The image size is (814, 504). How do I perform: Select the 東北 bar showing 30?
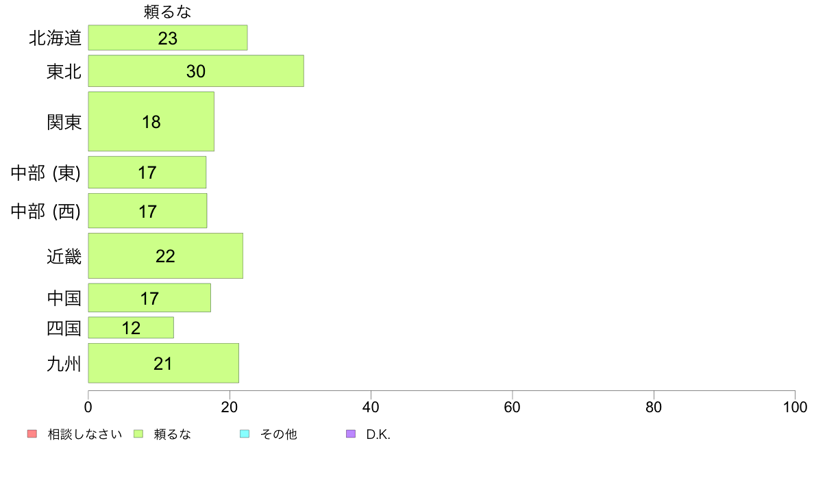[196, 71]
